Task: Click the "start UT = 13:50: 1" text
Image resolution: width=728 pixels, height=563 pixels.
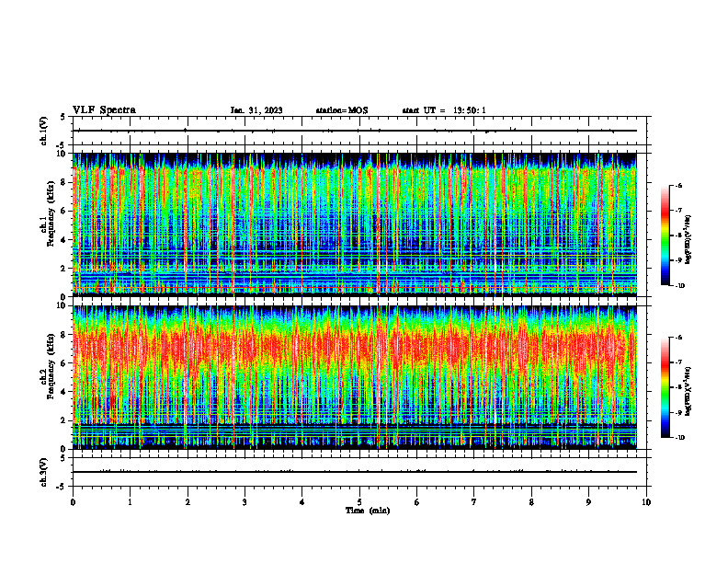Action: 444,110
